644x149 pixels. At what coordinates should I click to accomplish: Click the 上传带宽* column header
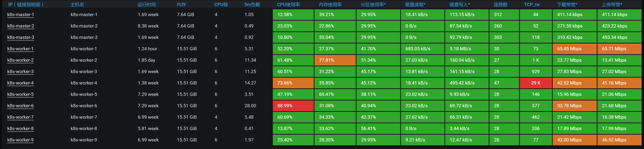tap(612, 5)
